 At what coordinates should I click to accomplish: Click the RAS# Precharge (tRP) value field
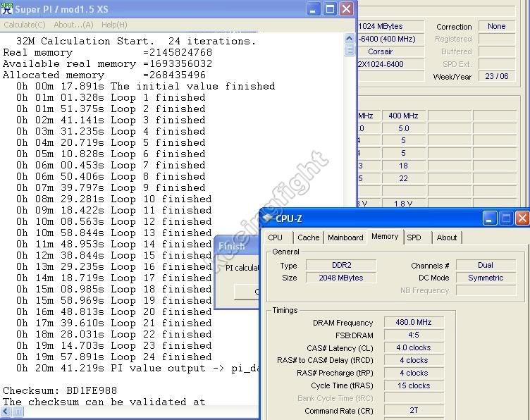(x=414, y=373)
